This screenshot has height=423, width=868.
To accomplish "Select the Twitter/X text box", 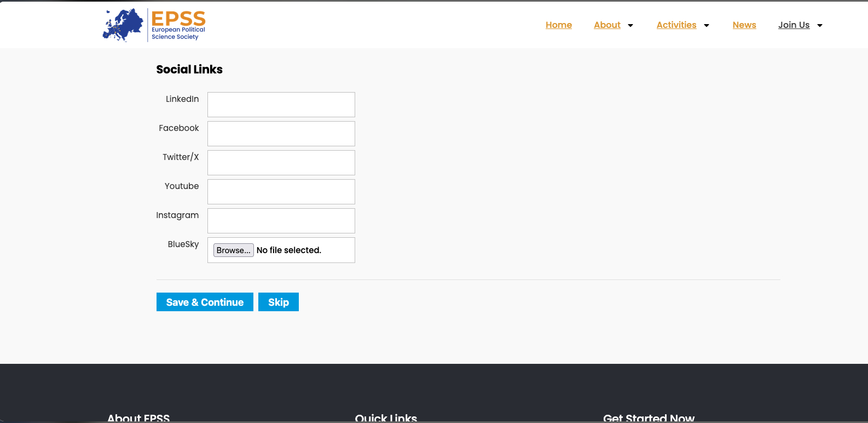I will [x=281, y=163].
